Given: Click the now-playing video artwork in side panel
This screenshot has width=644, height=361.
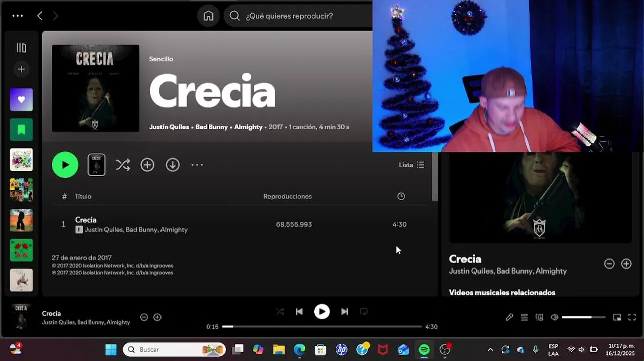Looking at the screenshot, I should (x=541, y=198).
